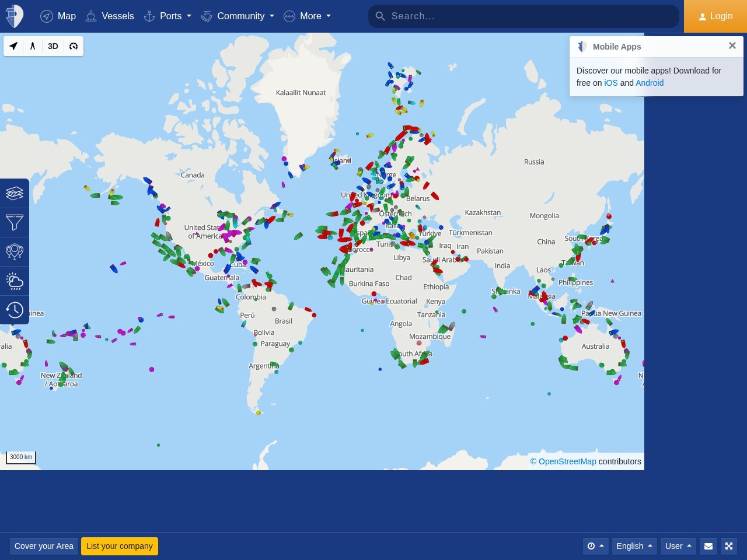747x560 pixels.
Task: Show the map pins locations icon
Action: 15,251
